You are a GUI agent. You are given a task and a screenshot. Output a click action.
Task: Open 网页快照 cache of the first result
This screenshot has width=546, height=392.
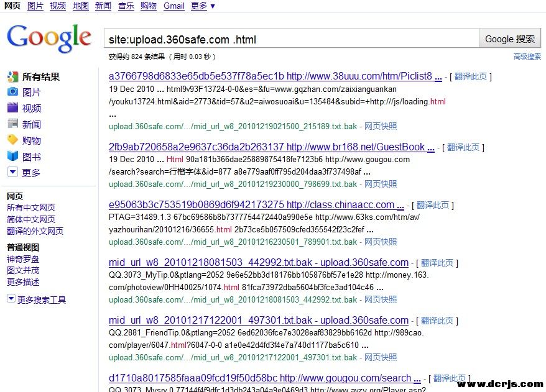pos(381,126)
